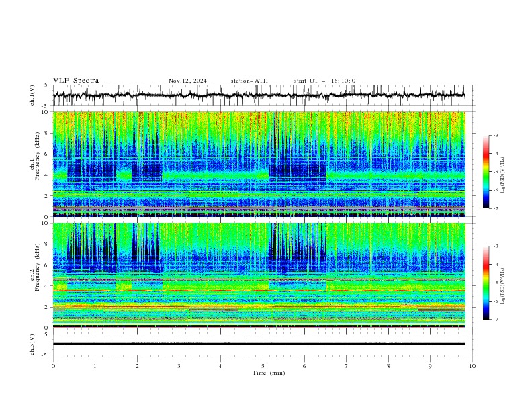Click inside the ch.2 spectrogram panel
This screenshot has height=411, width=532.
pos(259,275)
